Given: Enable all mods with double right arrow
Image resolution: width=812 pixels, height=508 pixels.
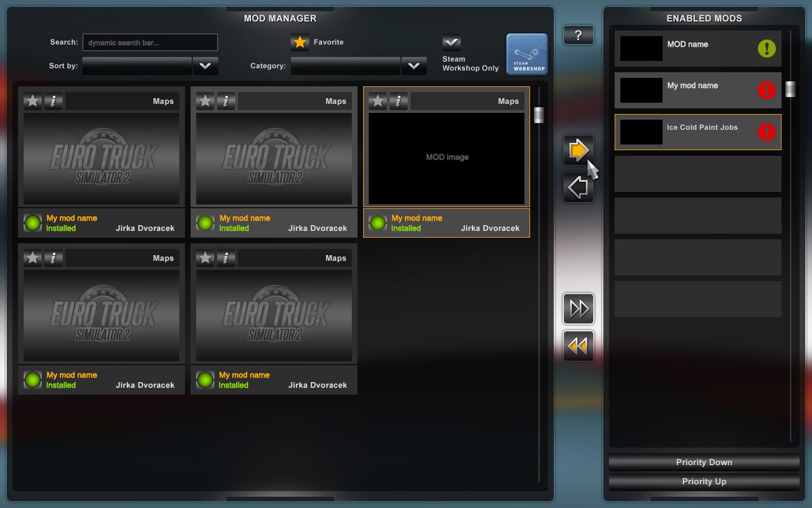Looking at the screenshot, I should tap(578, 309).
